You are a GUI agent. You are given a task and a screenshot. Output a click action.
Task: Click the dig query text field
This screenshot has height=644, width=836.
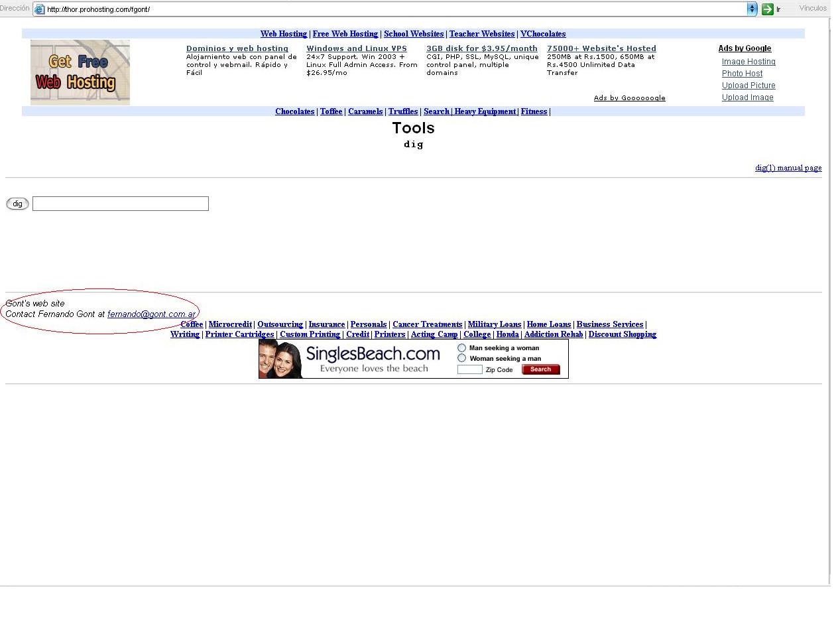pyautogui.click(x=121, y=204)
